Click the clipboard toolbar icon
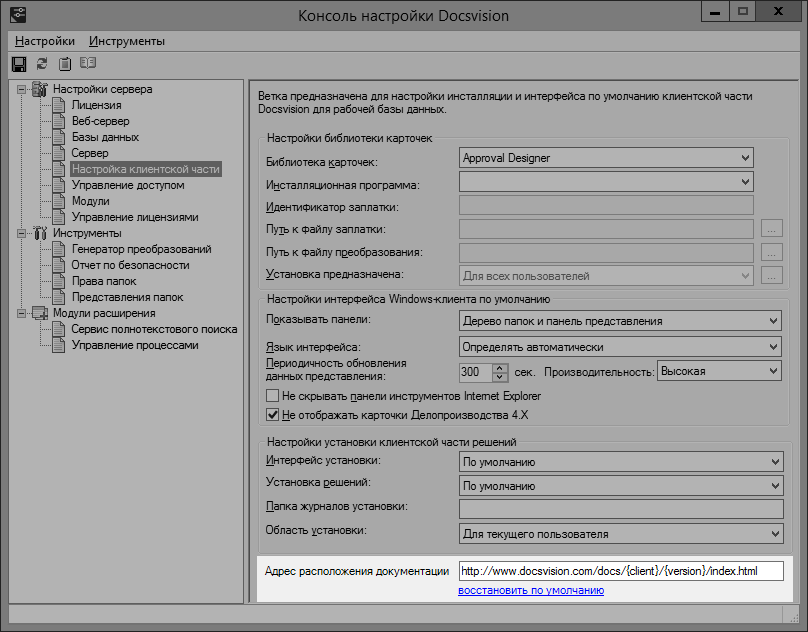 (65, 64)
